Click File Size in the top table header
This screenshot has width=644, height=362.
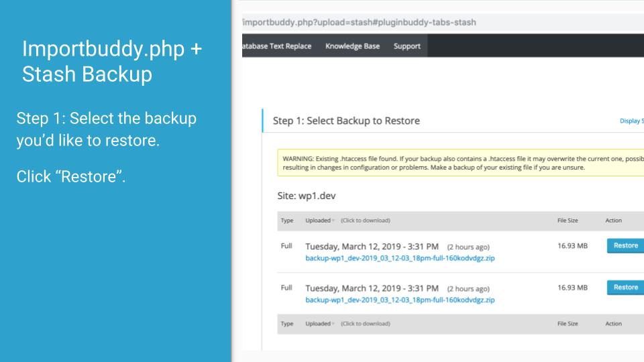click(x=568, y=221)
